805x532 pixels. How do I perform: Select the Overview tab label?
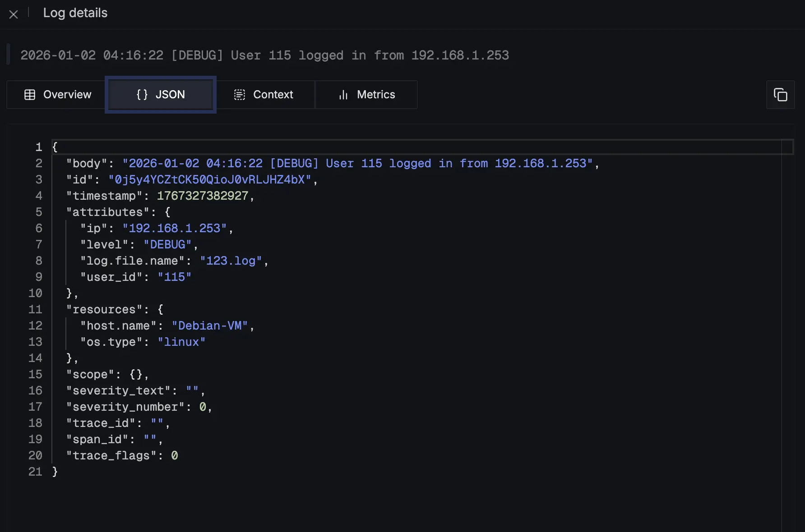[67, 95]
